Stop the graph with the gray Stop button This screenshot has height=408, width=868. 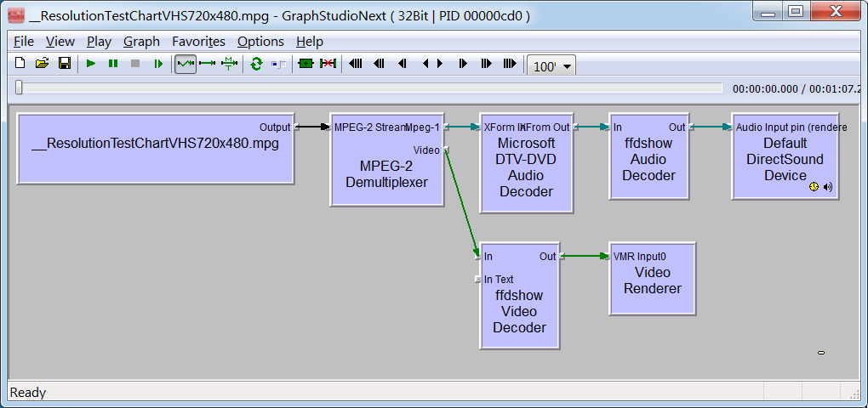point(135,64)
